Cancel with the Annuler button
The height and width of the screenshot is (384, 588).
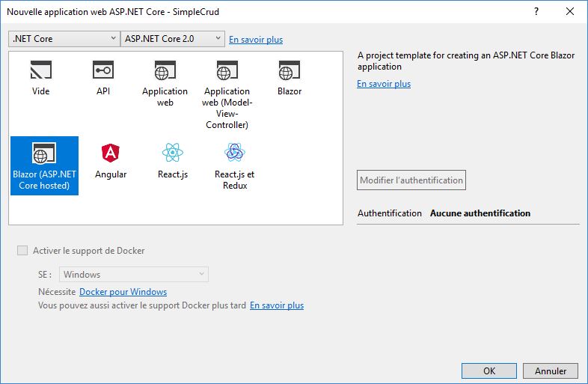(551, 371)
